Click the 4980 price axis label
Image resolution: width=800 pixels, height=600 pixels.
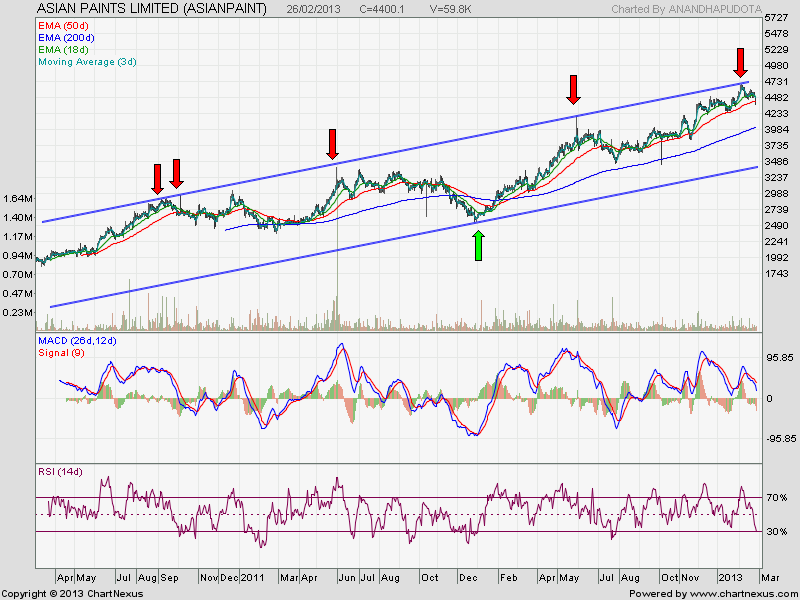point(776,66)
